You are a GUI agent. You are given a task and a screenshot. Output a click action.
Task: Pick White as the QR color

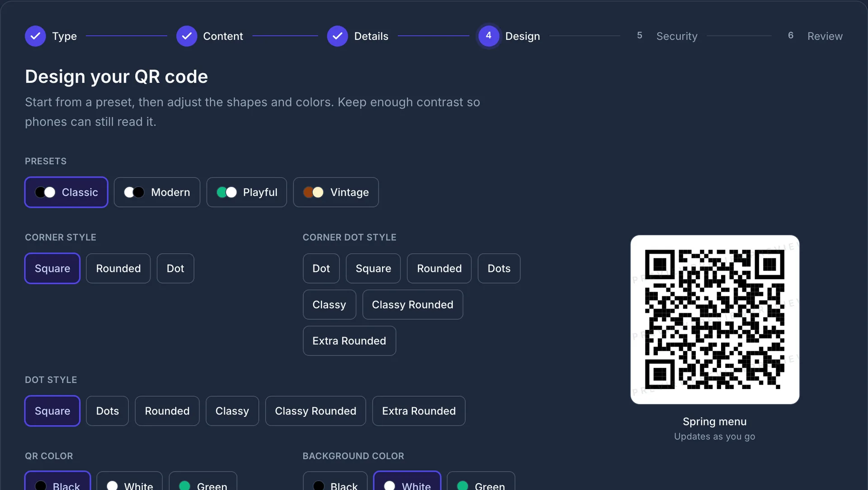point(130,481)
